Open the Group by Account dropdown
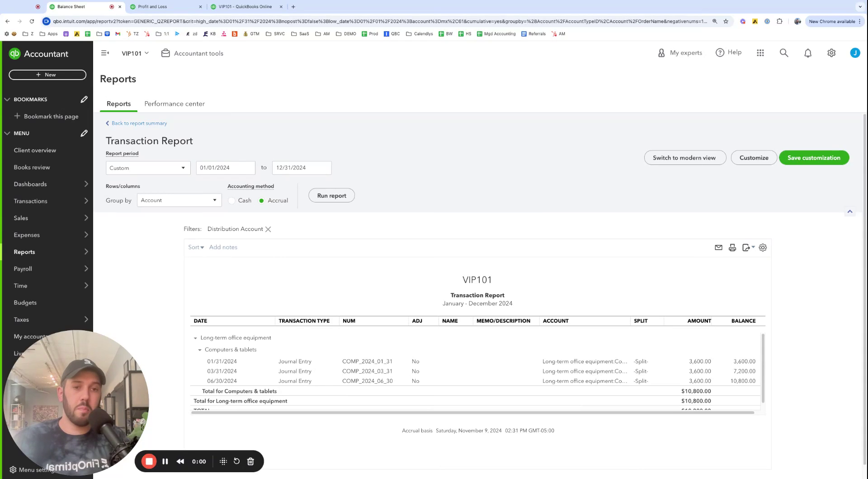 coord(179,200)
